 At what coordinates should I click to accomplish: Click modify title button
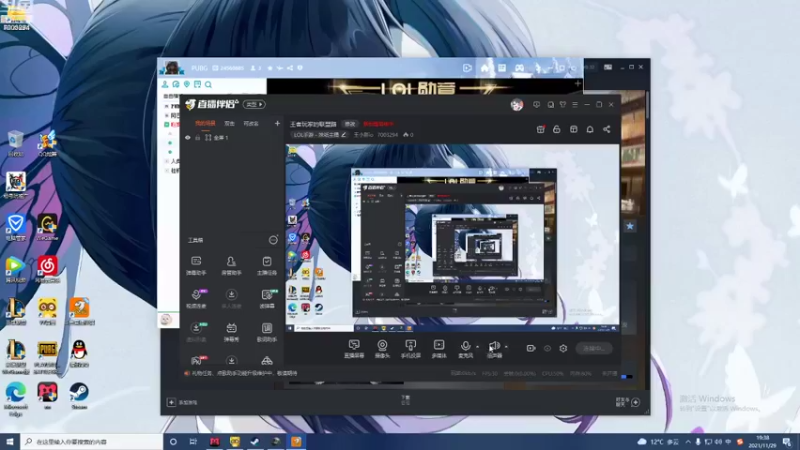(x=349, y=124)
